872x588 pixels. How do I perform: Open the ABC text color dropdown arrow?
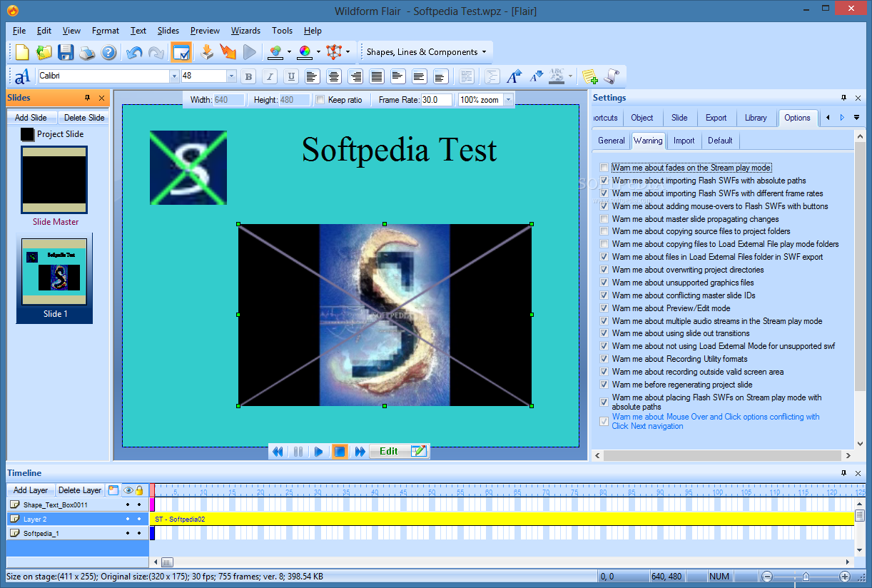[x=569, y=76]
